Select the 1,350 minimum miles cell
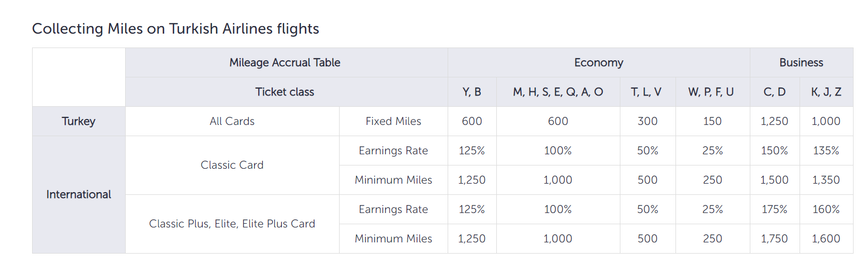868x268 pixels. pos(826,180)
